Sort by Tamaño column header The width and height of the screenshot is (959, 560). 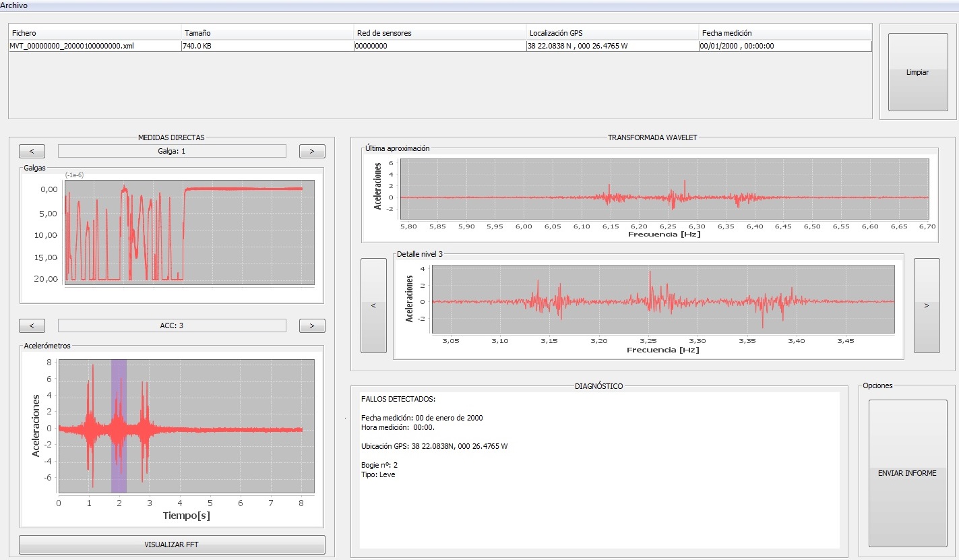[x=267, y=33]
